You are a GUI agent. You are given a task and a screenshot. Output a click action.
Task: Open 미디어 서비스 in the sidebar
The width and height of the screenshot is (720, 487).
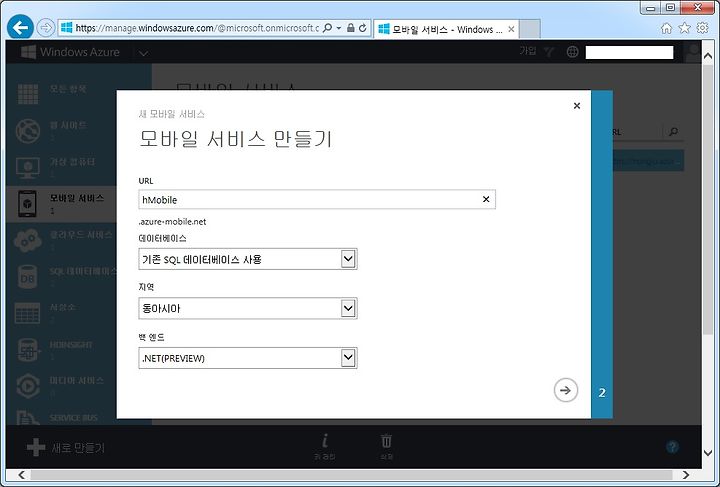click(62, 386)
